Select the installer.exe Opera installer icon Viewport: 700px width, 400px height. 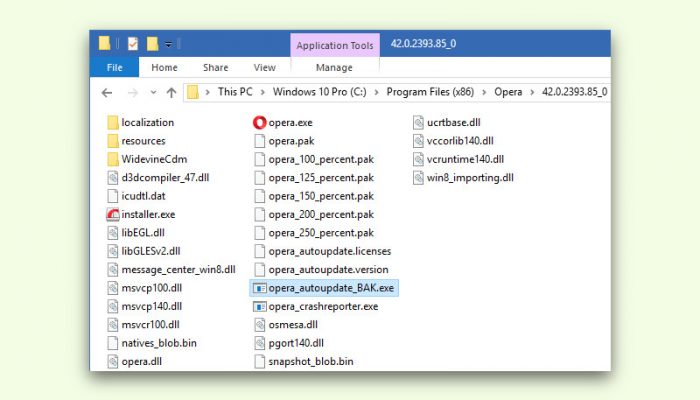(113, 214)
